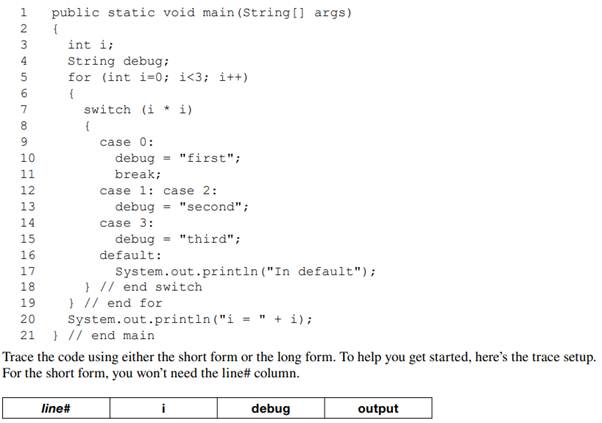Click the debug = "first" assignment

(x=178, y=158)
